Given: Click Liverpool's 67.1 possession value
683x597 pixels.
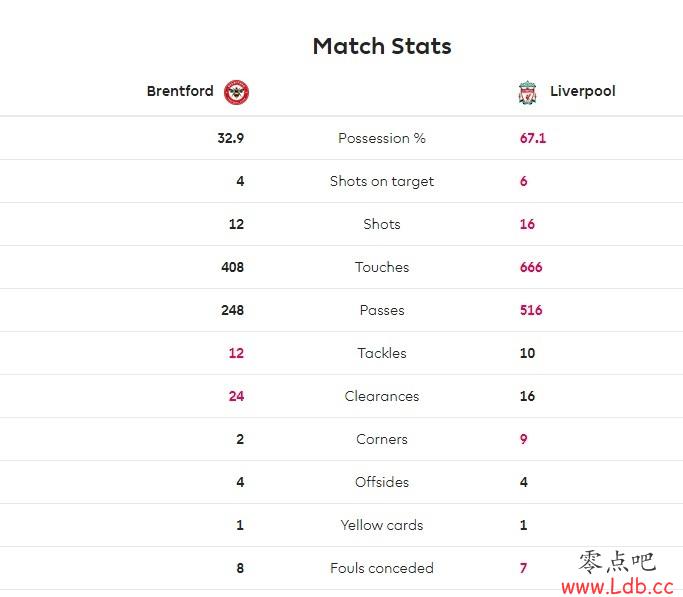Looking at the screenshot, I should [x=533, y=138].
